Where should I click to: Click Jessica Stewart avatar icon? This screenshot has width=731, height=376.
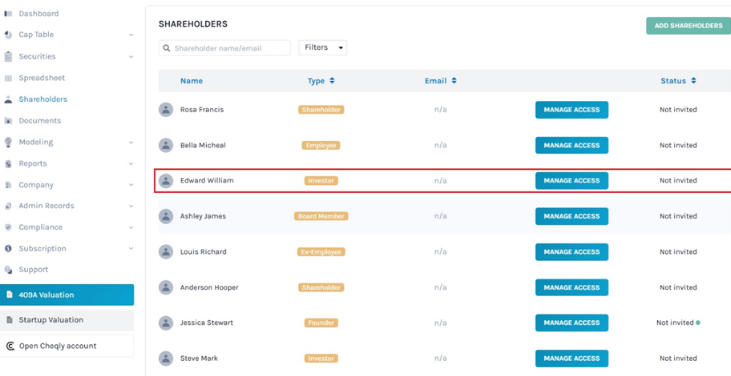click(166, 322)
